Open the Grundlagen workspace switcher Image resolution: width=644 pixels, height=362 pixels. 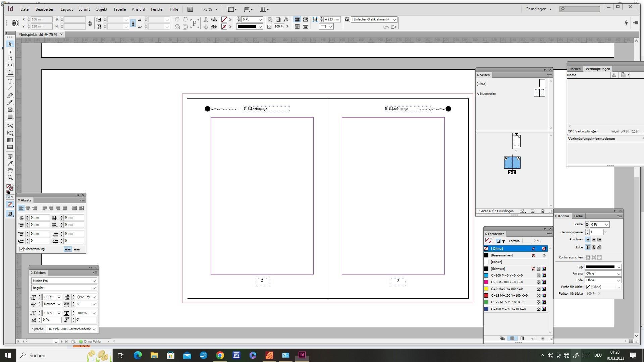coord(538,9)
